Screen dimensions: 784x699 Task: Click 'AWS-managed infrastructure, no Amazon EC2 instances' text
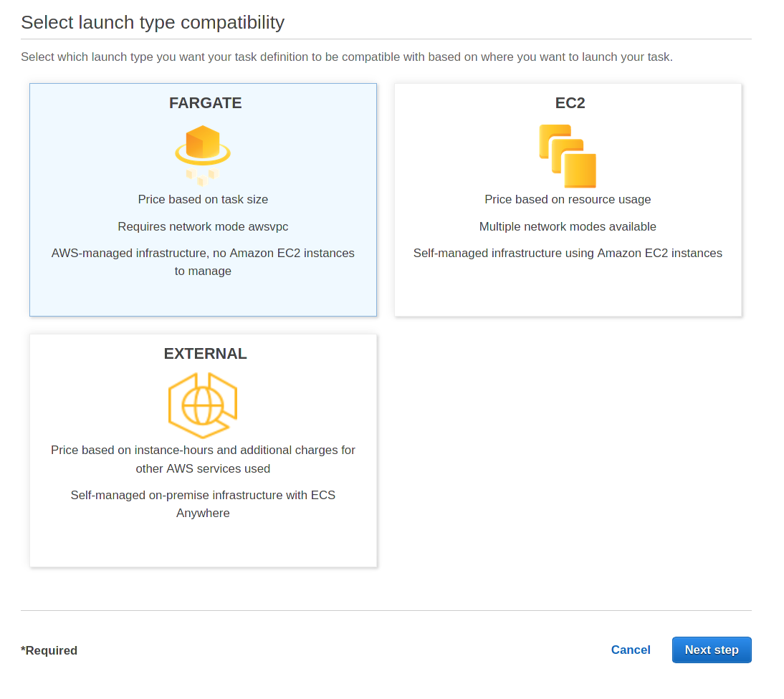tap(203, 253)
